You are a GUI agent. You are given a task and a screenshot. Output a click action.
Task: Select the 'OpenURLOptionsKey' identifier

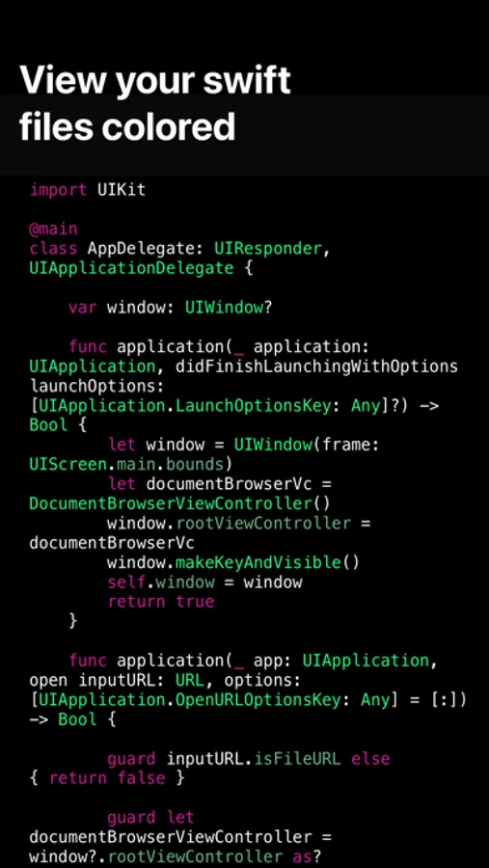pyautogui.click(x=258, y=700)
